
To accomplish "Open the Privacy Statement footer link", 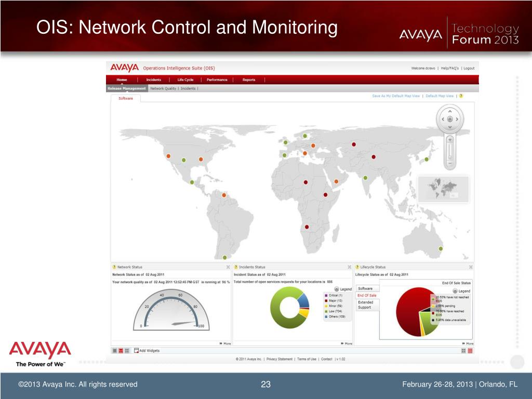I will click(279, 359).
